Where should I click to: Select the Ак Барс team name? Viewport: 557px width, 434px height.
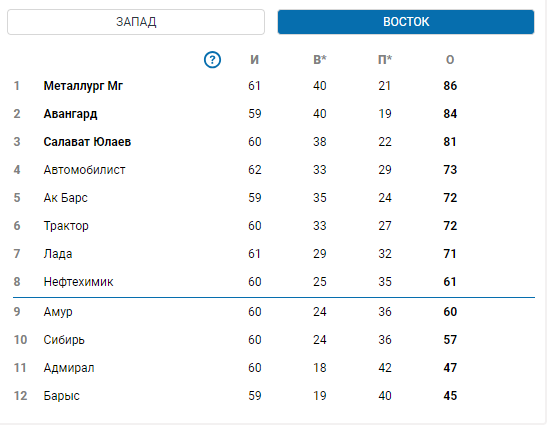pyautogui.click(x=65, y=198)
